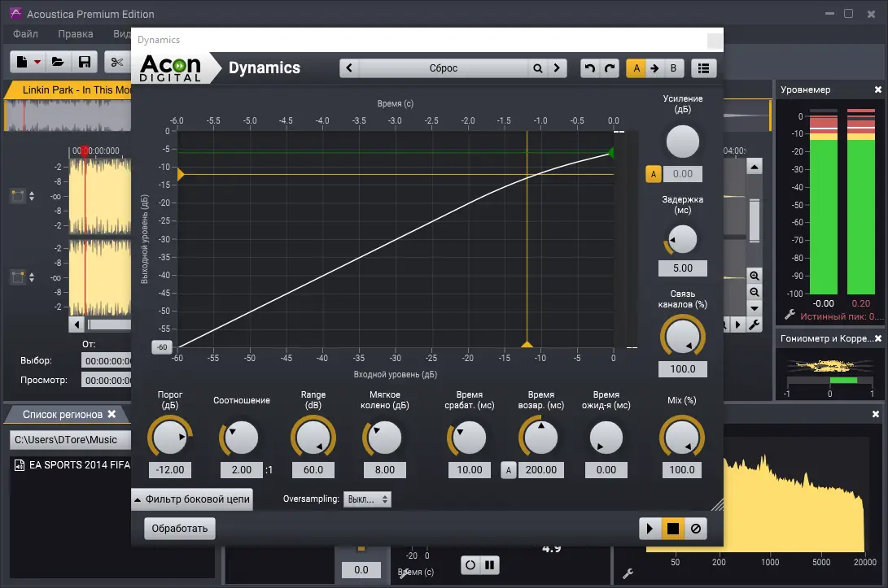This screenshot has width=888, height=588.
Task: Click the Обработать button
Action: pos(180,529)
